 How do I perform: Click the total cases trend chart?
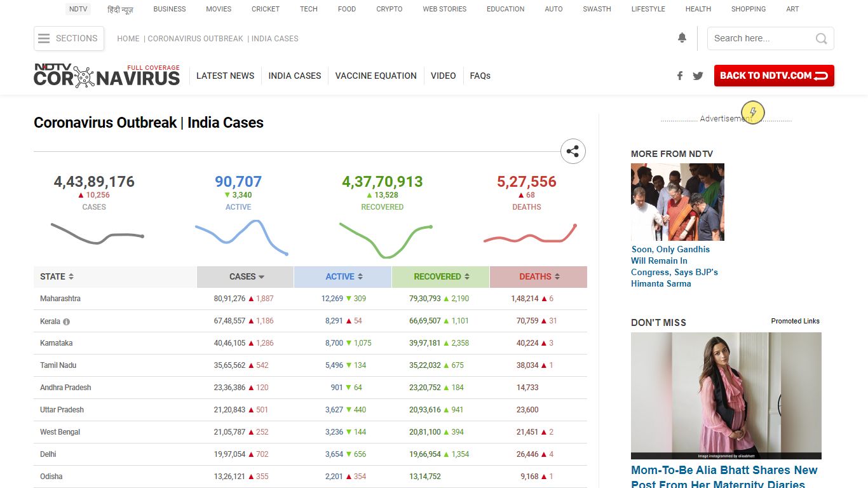pyautogui.click(x=97, y=234)
